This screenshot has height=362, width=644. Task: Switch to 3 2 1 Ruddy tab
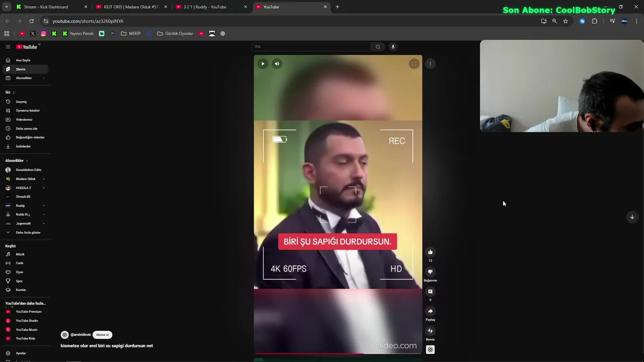tap(211, 7)
